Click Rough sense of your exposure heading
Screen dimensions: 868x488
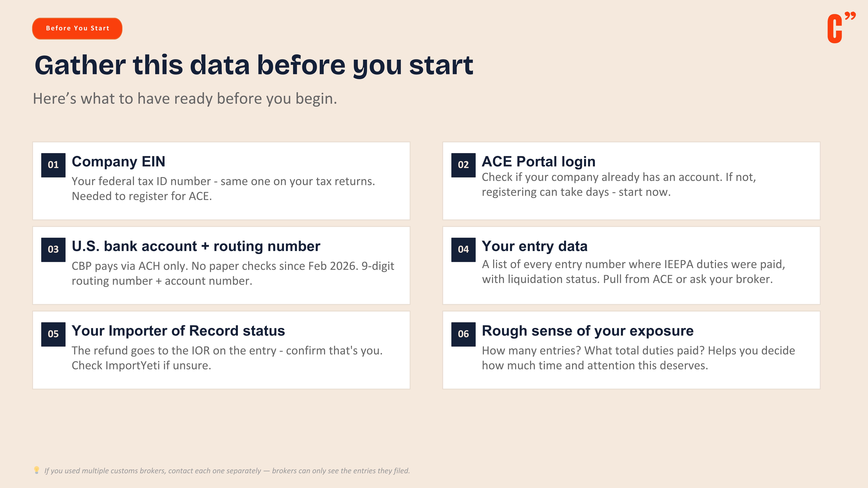[588, 331]
